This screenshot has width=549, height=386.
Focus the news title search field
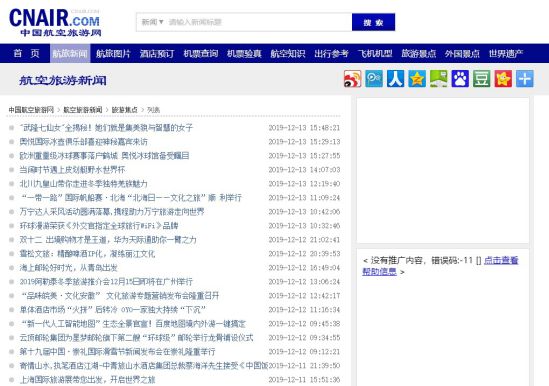coord(259,22)
